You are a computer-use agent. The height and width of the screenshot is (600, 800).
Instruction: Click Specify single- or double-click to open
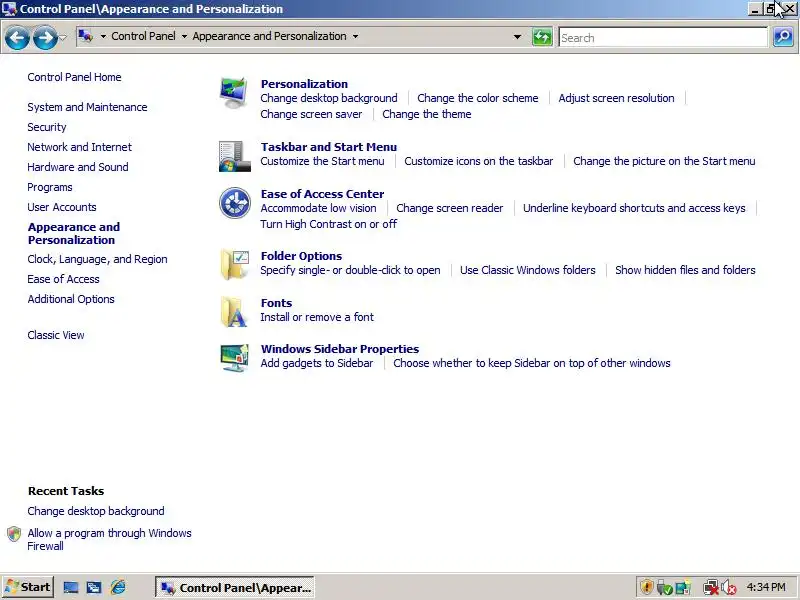(350, 270)
